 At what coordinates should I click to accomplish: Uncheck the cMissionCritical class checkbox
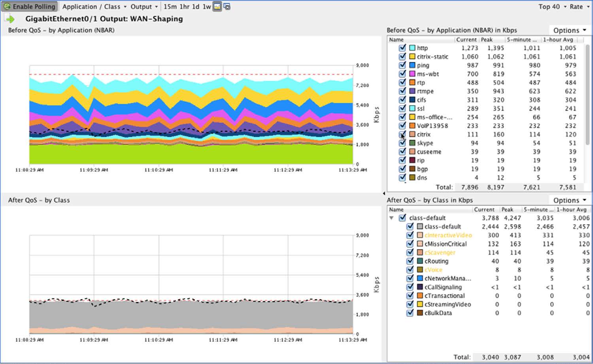410,244
